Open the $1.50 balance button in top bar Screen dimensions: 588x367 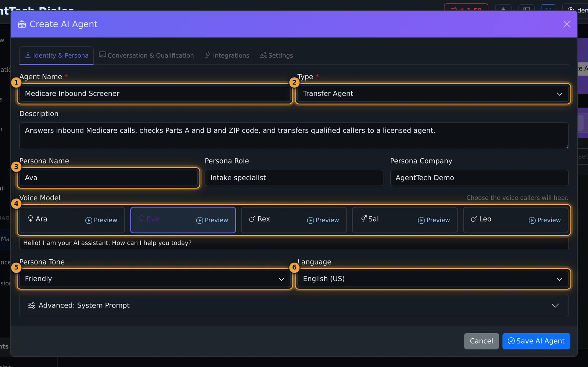coord(466,9)
